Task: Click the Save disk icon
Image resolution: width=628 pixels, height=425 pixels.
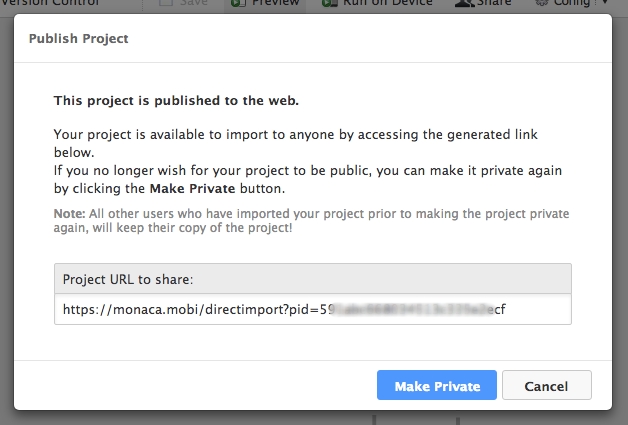Action: click(x=165, y=3)
